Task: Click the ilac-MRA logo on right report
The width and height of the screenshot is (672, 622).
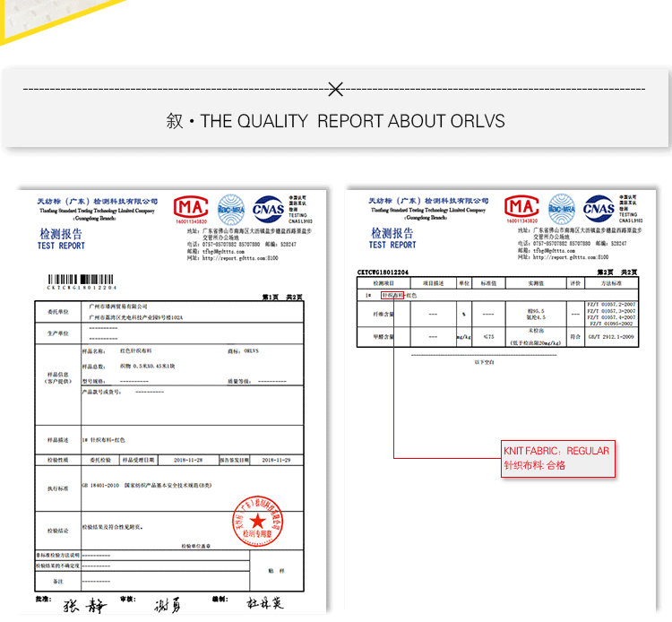Action: coord(562,209)
